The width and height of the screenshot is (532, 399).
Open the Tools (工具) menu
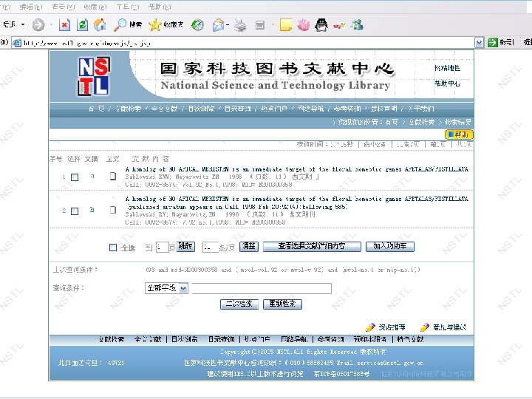click(x=128, y=7)
